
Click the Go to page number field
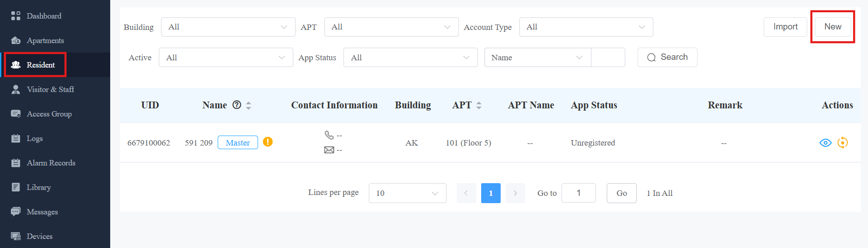coord(578,193)
